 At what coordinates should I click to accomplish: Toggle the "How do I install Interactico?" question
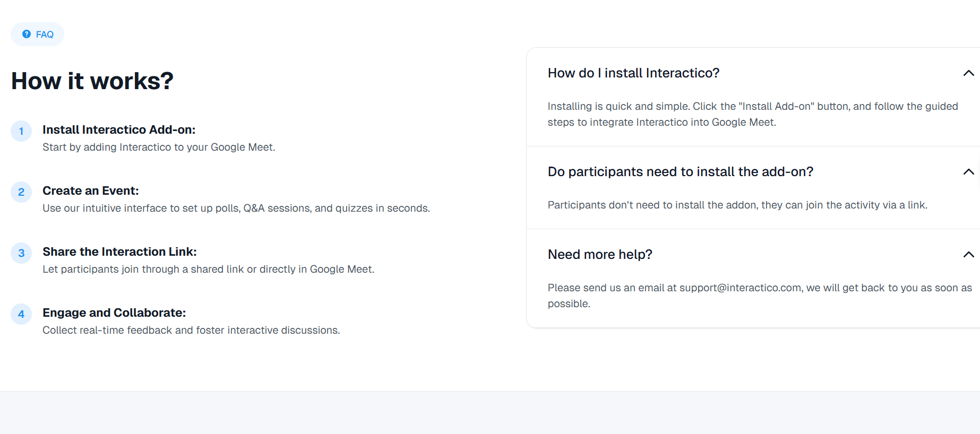[x=633, y=73]
